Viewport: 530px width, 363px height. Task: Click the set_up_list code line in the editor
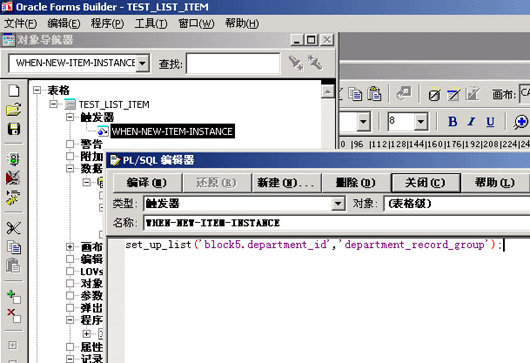(x=314, y=244)
